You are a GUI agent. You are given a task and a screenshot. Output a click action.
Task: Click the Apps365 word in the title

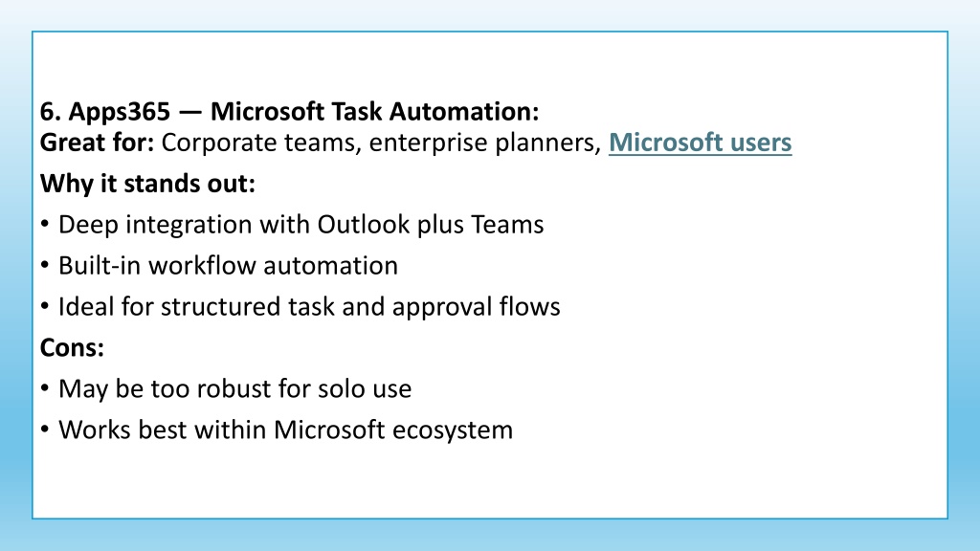coord(119,112)
